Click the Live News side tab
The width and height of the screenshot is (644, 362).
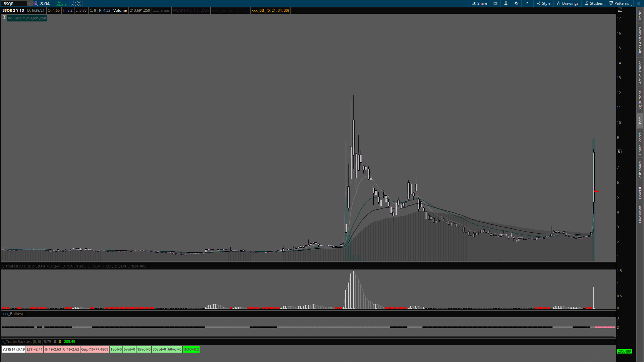click(x=640, y=214)
